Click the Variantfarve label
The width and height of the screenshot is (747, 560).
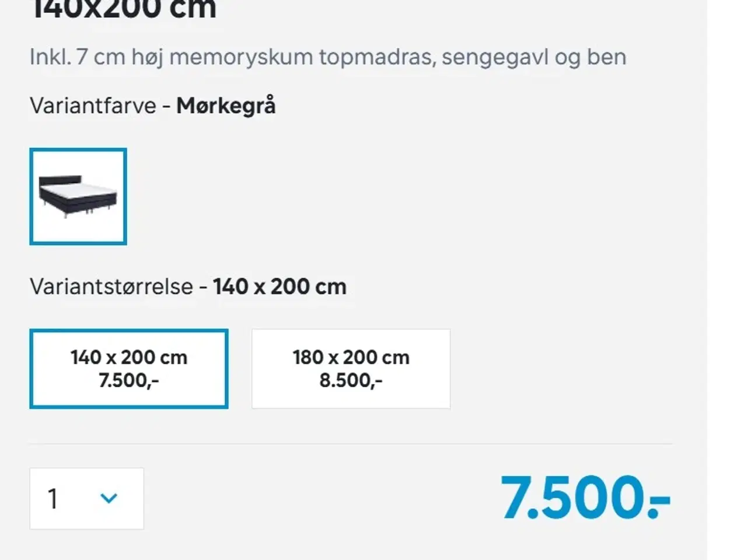coord(93,106)
